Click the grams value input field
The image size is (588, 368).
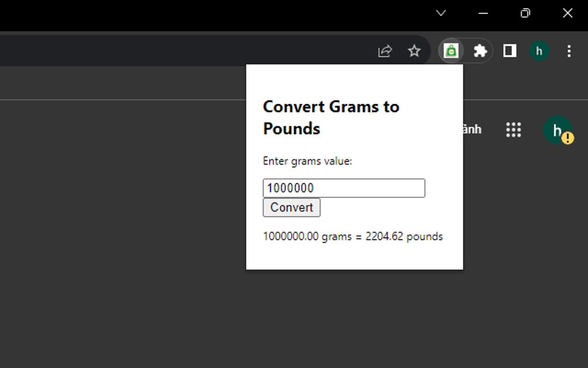(x=344, y=188)
